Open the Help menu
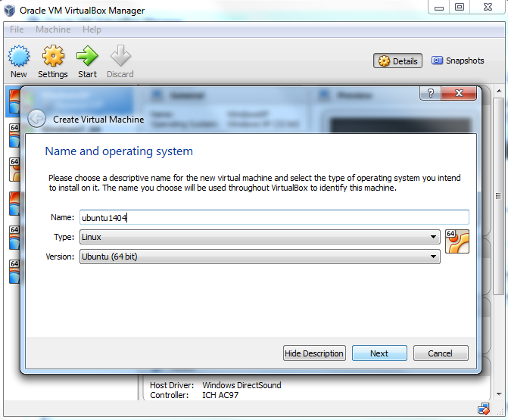 [x=92, y=30]
